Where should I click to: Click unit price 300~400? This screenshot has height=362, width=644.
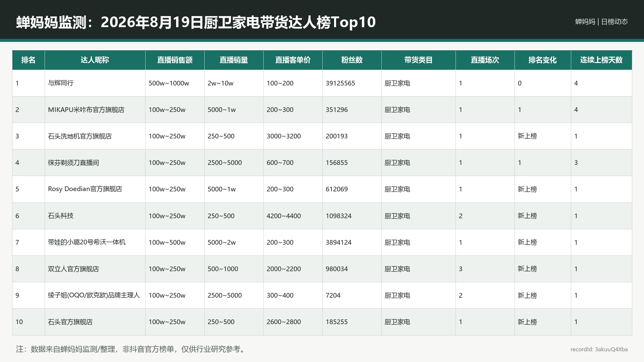point(280,295)
